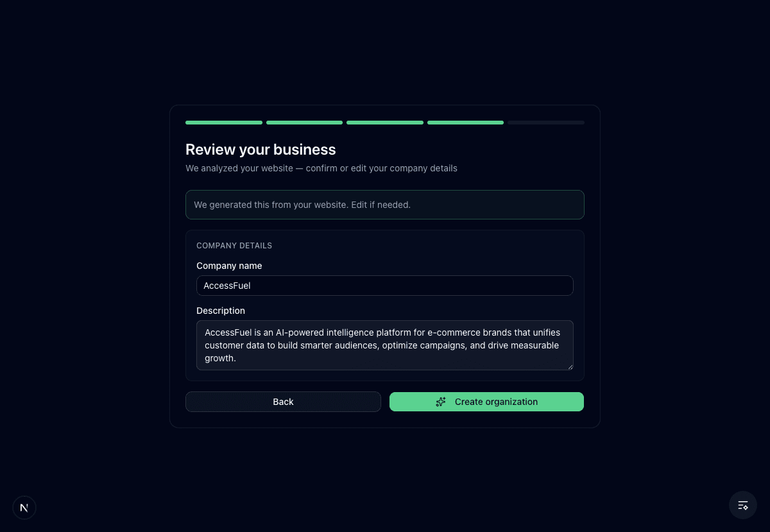Click the Review your business heading
Viewport: 770px width, 532px height.
261,149
